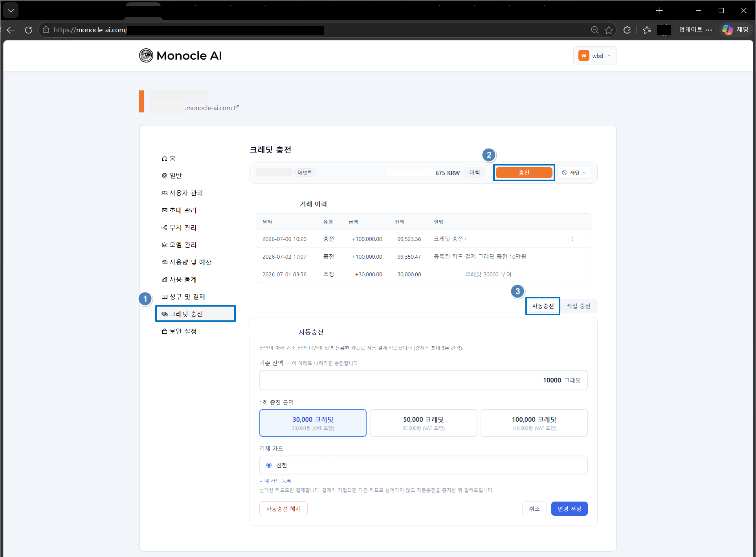
Task: Open the .monocle-ai.com external link
Action: pos(212,108)
